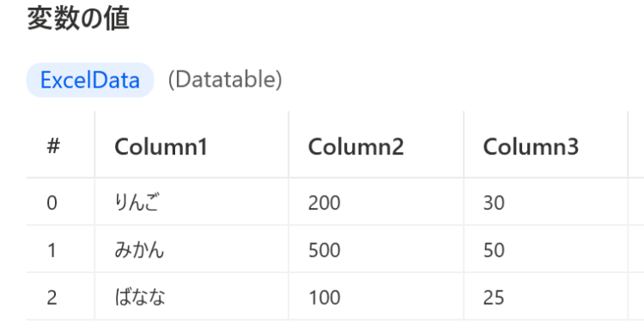Screen dimensions: 644x329
Task: Click the cell with value 500
Action: click(x=376, y=249)
